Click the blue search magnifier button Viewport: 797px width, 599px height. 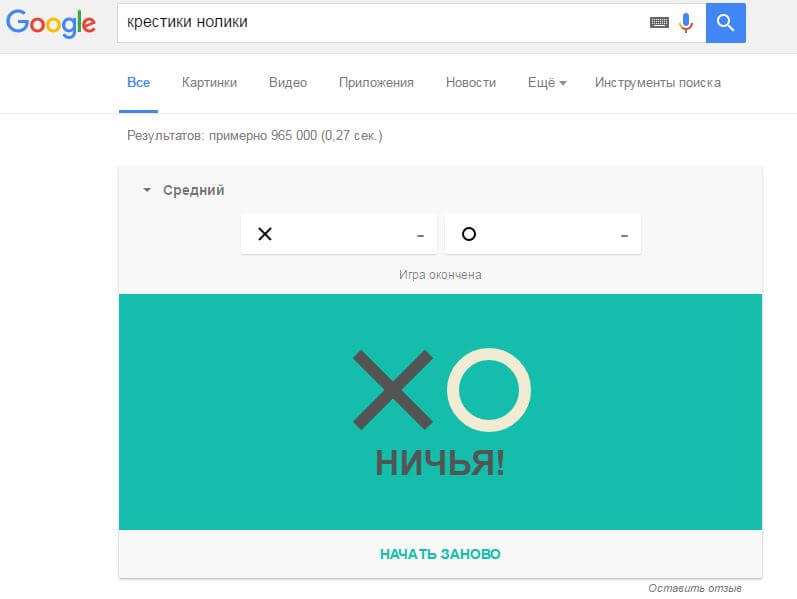click(x=725, y=23)
